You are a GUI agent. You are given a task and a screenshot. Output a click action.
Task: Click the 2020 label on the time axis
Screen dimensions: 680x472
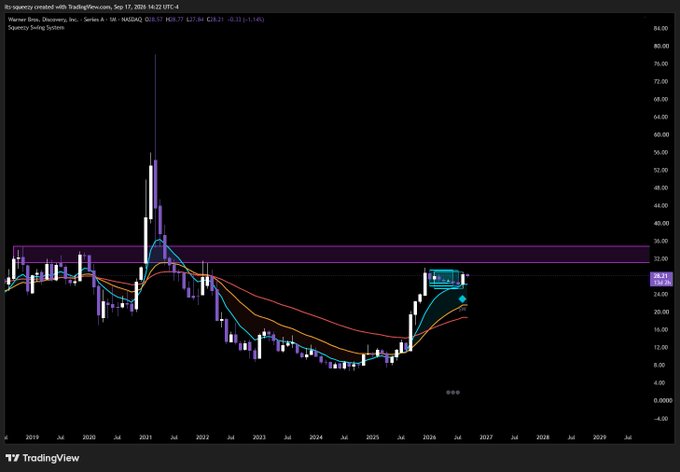point(89,438)
